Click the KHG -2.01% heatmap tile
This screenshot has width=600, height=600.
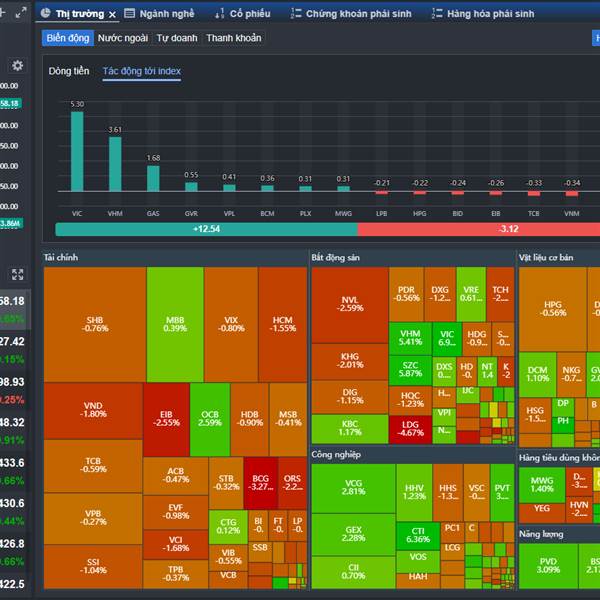point(350,361)
